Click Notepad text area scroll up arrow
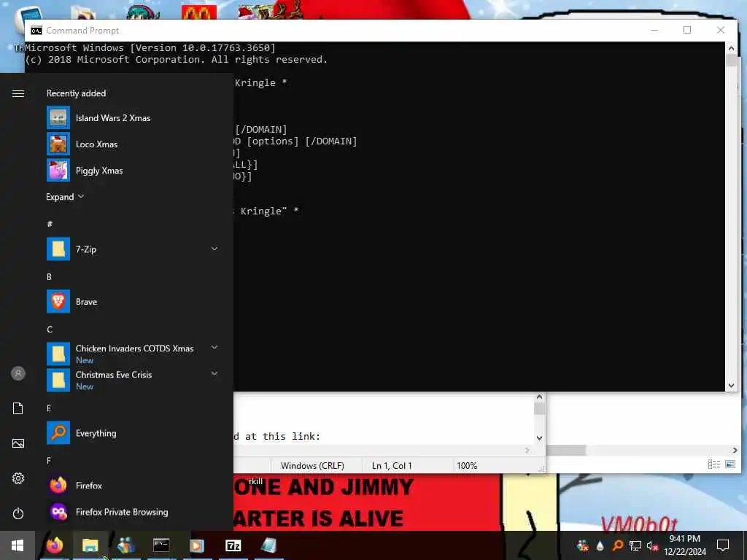 (539, 397)
